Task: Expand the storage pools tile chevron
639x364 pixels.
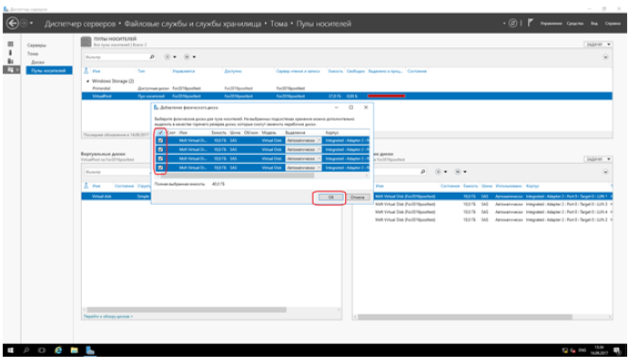Action: (x=605, y=57)
